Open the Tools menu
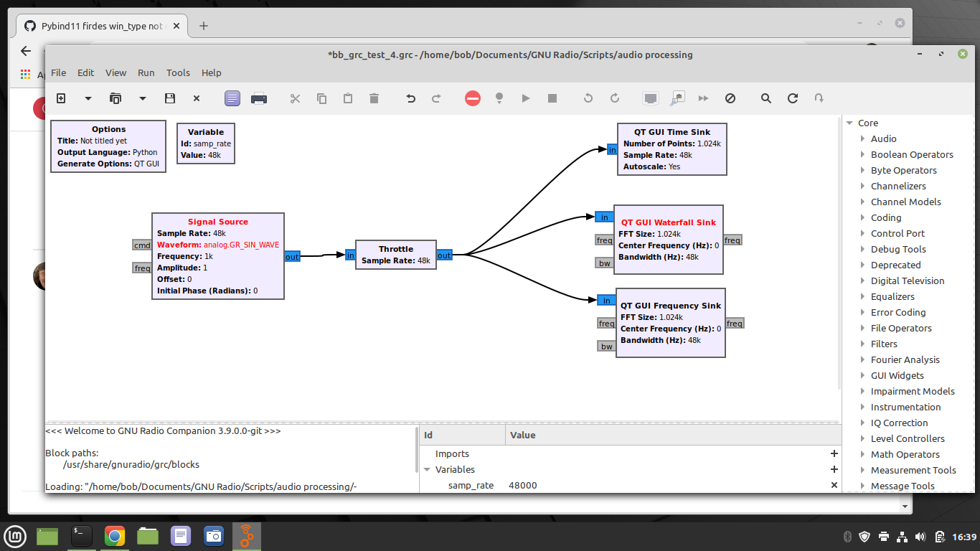The width and height of the screenshot is (980, 551). [x=178, y=72]
